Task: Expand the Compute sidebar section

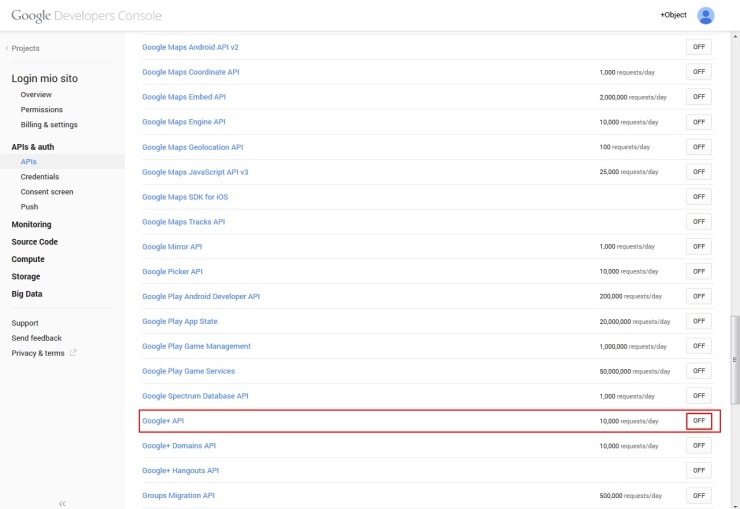Action: (28, 259)
